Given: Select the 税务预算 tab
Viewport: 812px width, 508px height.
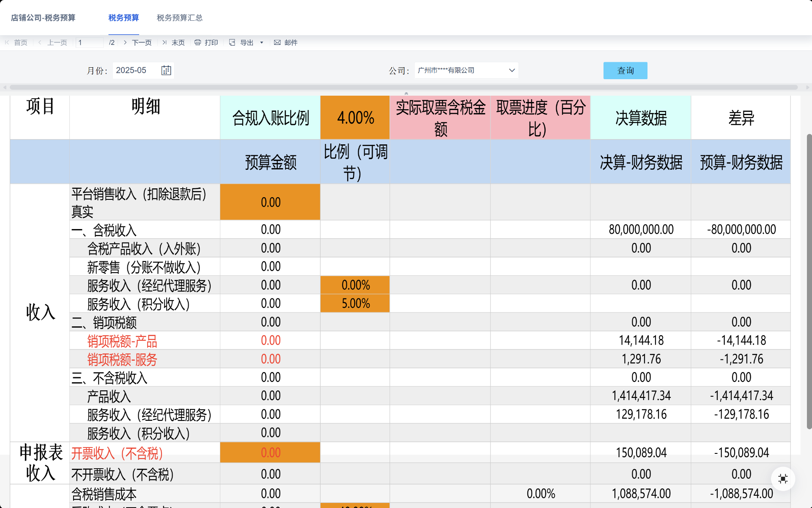Looking at the screenshot, I should [123, 18].
